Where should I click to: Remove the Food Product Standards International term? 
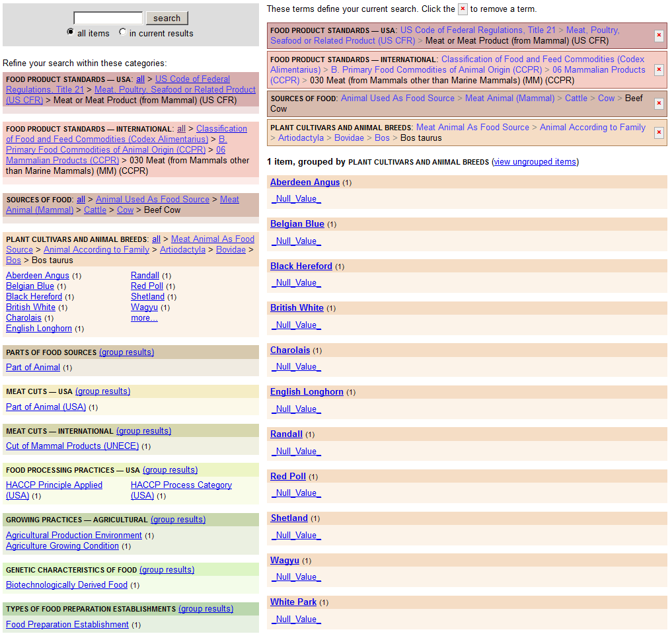click(659, 69)
